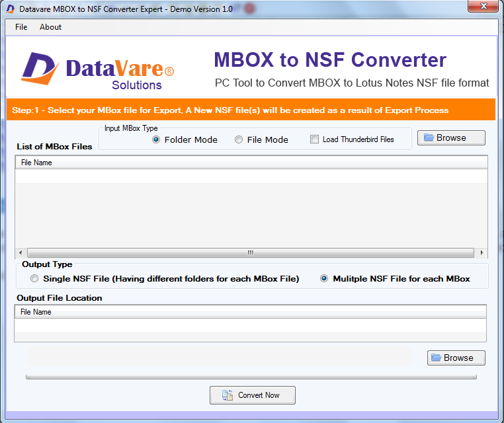Click right arrow of horizontal scrollbar
504x423 pixels.
click(482, 252)
